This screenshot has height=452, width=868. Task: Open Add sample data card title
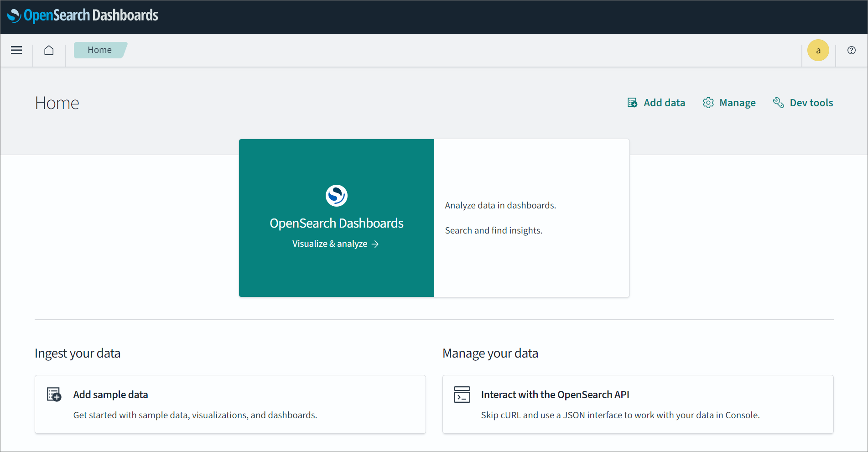(110, 395)
